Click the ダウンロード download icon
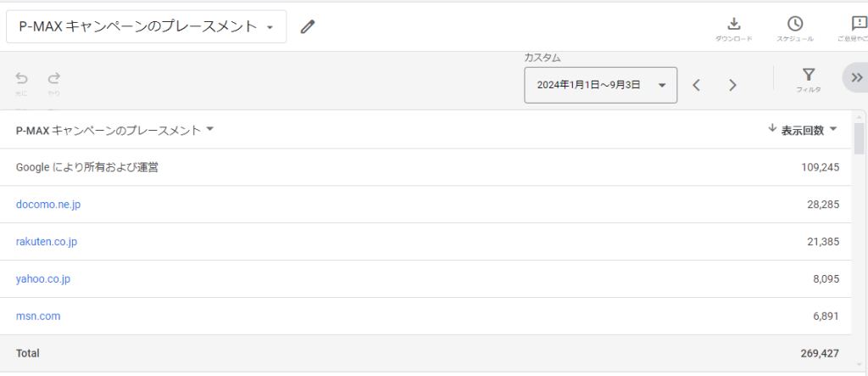The image size is (868, 376). coord(734,24)
